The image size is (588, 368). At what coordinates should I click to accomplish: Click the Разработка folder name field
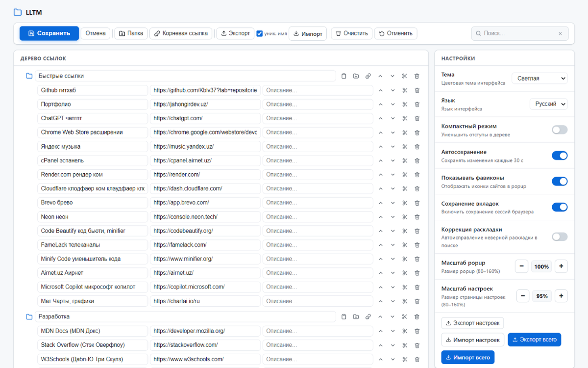[185, 317]
